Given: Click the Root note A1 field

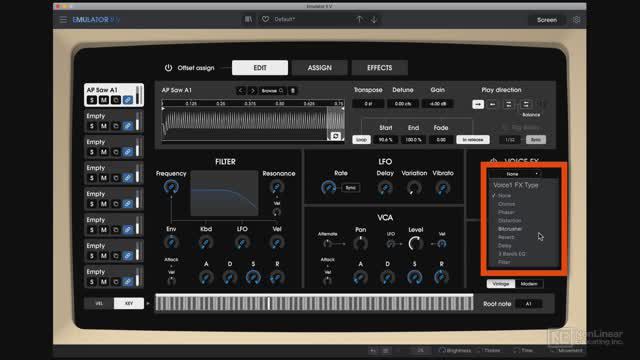Looking at the screenshot, I should 529,304.
